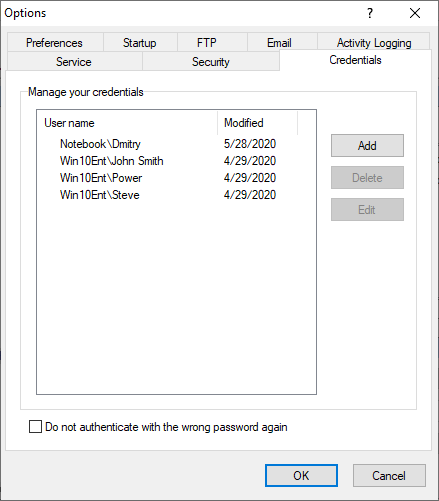Switch to the Service tab
This screenshot has width=439, height=501.
[74, 62]
